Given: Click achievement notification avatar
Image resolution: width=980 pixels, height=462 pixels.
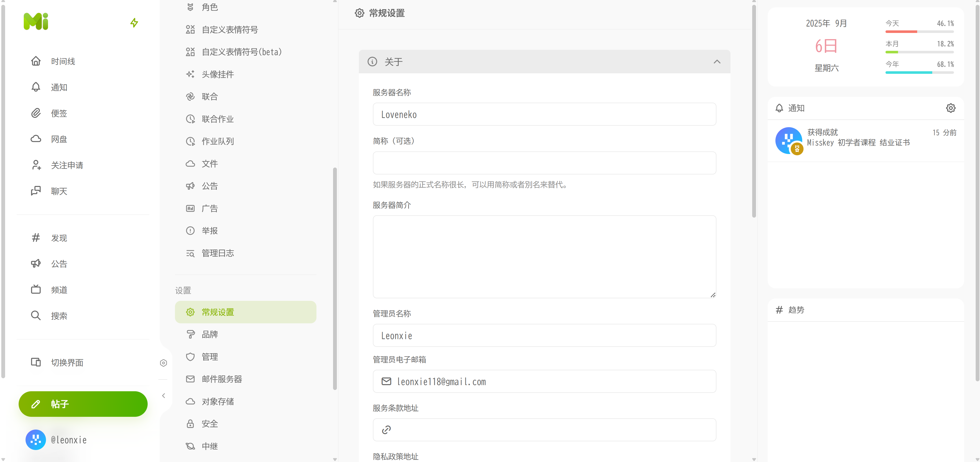Looking at the screenshot, I should [788, 140].
